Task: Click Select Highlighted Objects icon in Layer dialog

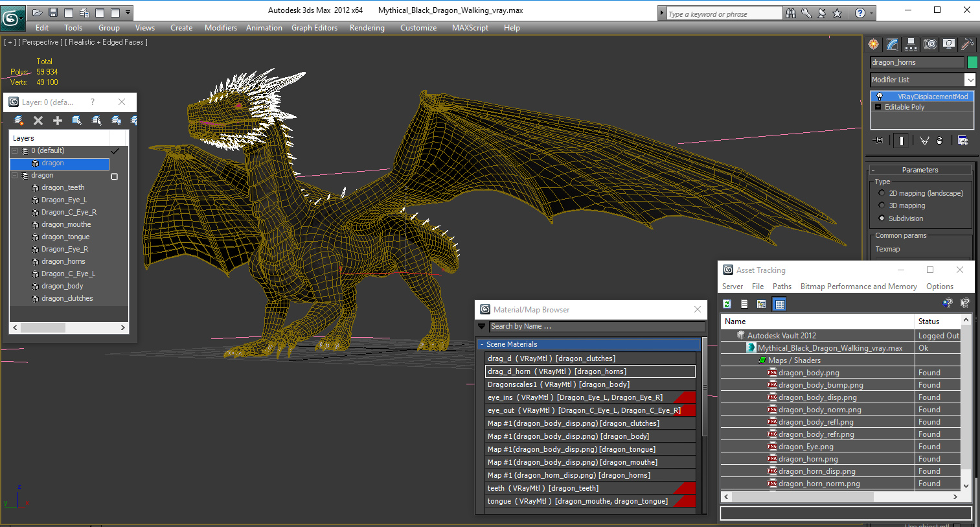Action: [x=77, y=121]
